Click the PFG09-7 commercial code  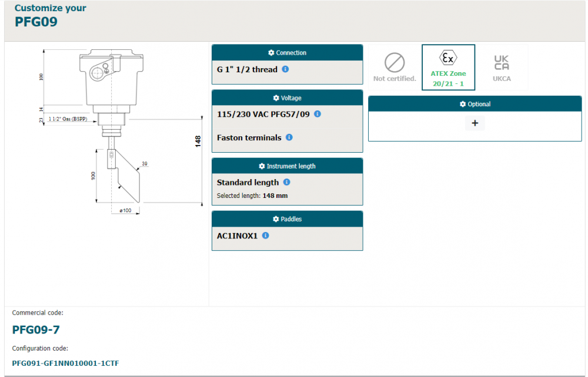(36, 329)
